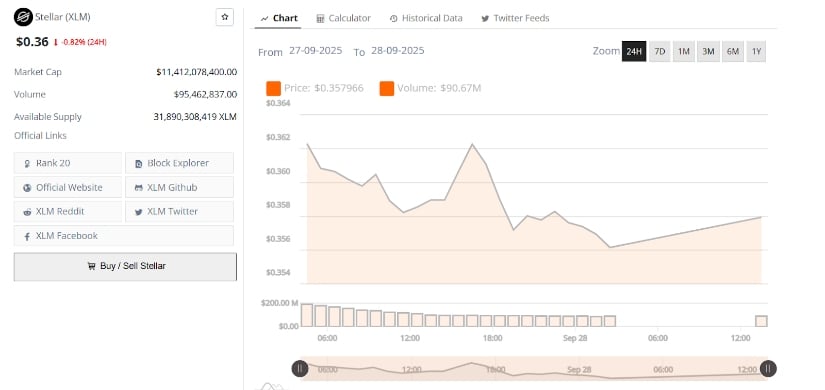This screenshot has width=825, height=390.
Task: Click the $0.362 y-axis label
Action: 278,138
